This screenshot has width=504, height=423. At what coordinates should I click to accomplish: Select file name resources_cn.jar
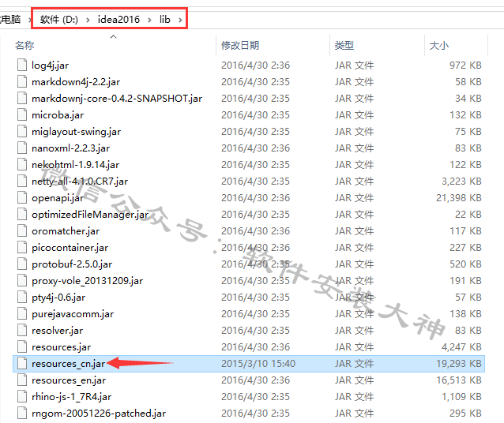pyautogui.click(x=68, y=364)
